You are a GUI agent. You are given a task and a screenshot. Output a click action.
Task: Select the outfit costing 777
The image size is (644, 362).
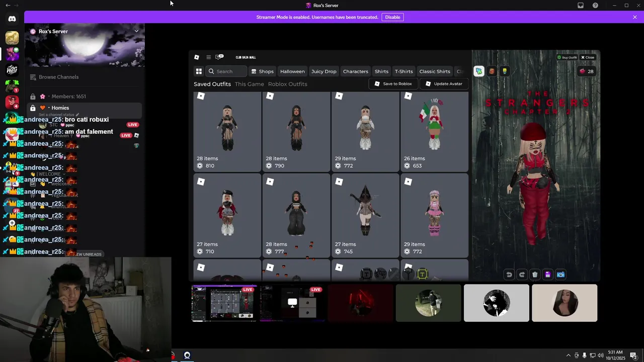[x=296, y=216]
